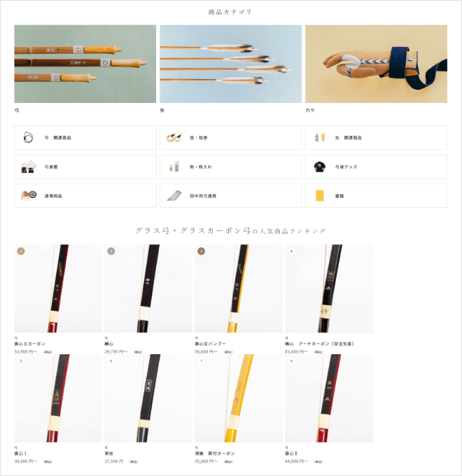Open the arrow accessories icon for 矢 関連商品
Screen dimensions: 462x476
[320, 137]
